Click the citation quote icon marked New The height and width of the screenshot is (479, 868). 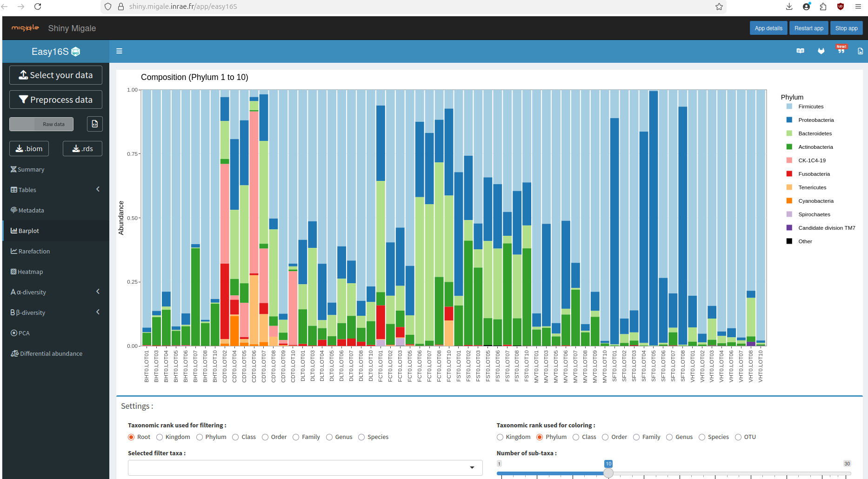[x=841, y=50]
